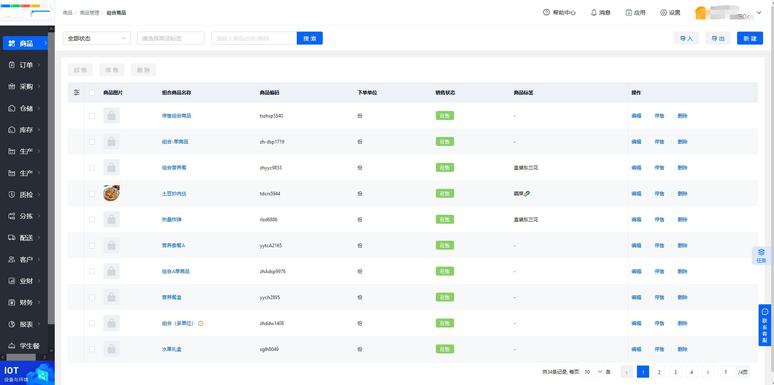Click the 帮助中心 help center icon
The height and width of the screenshot is (385, 774).
546,12
